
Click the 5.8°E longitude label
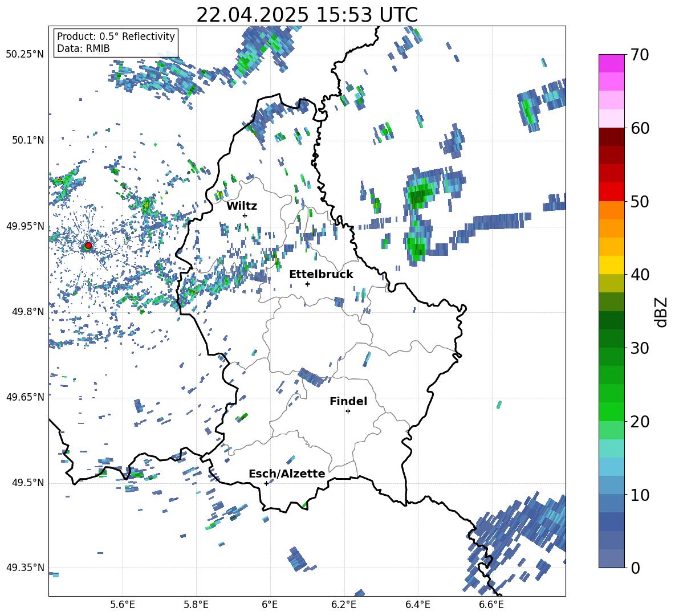[196, 605]
